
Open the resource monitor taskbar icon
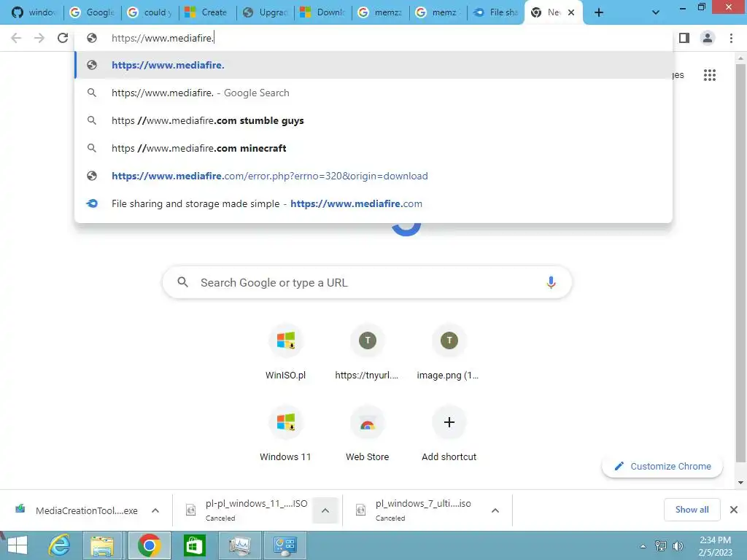tap(239, 545)
